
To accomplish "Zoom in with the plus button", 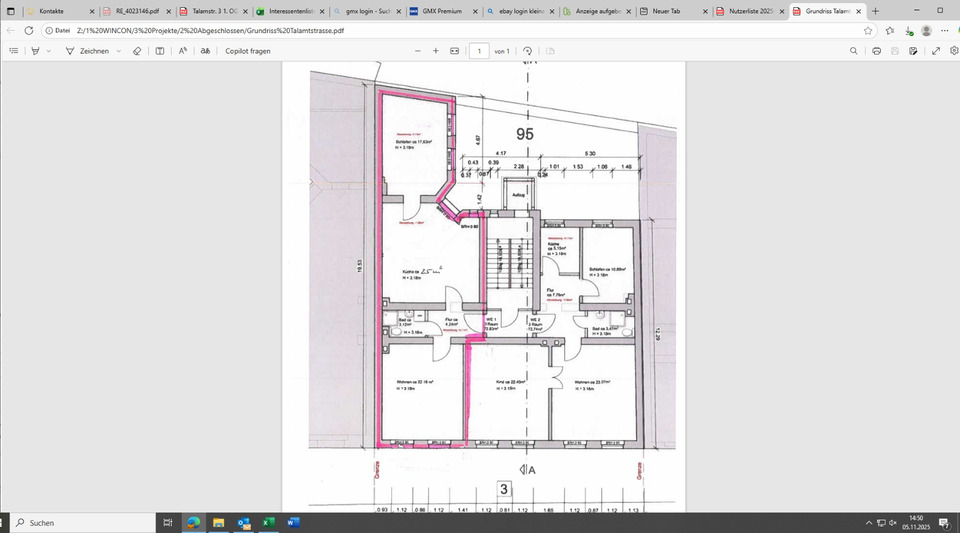I will click(x=435, y=50).
